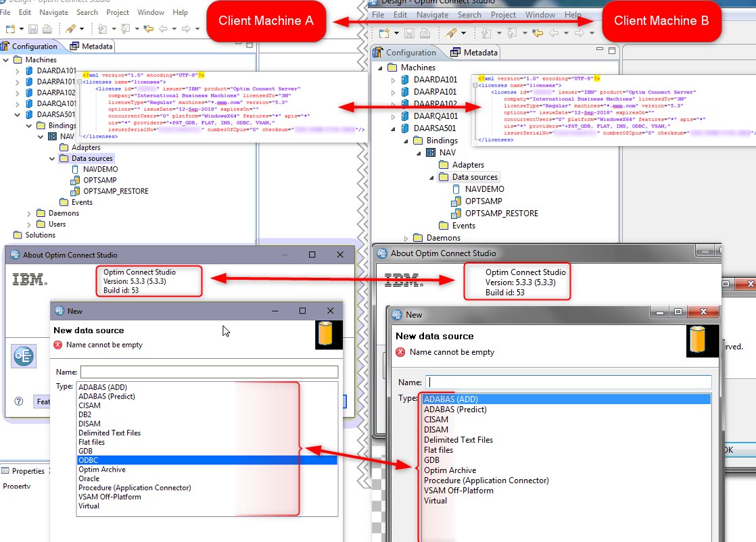Click the help question-mark icon in left About dialog
The image size is (756, 542).
coord(19,401)
